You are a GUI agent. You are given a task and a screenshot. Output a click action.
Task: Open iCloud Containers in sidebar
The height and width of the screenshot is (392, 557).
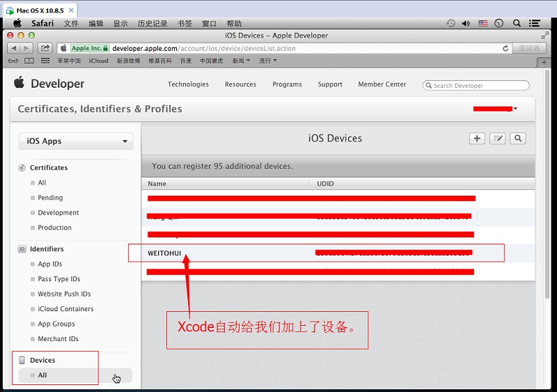(65, 309)
